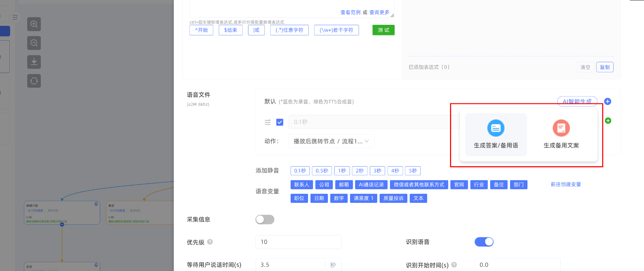Collapse the sidebar with the menu icon

pyautogui.click(x=15, y=17)
